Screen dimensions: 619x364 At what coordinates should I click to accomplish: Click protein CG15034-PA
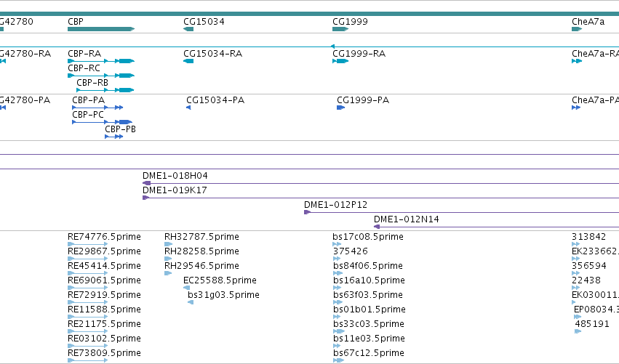pyautogui.click(x=188, y=108)
